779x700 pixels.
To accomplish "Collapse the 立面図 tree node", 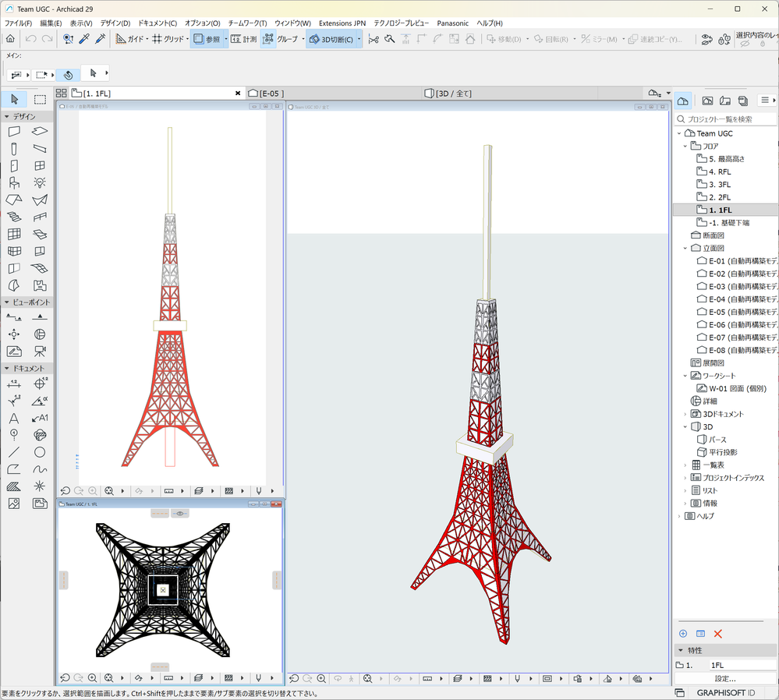I will 685,248.
